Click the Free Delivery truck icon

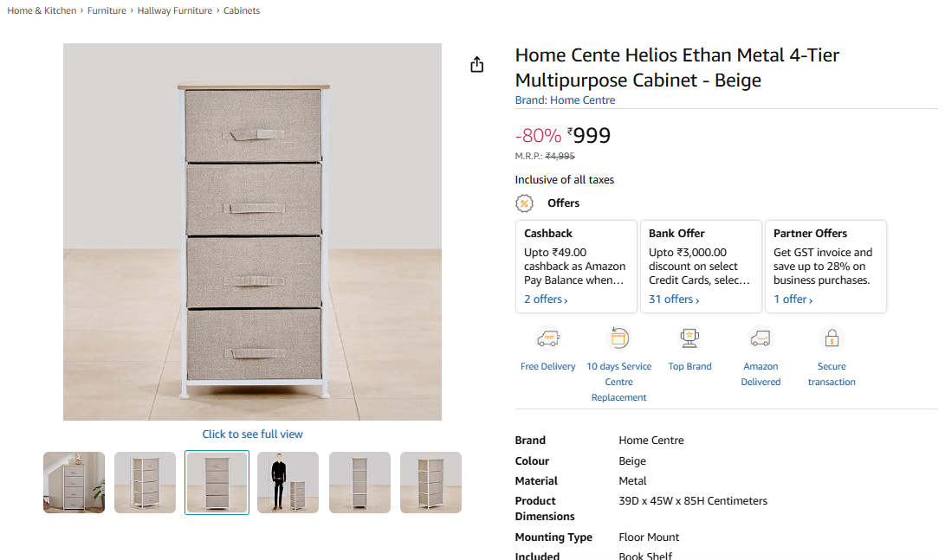click(547, 338)
